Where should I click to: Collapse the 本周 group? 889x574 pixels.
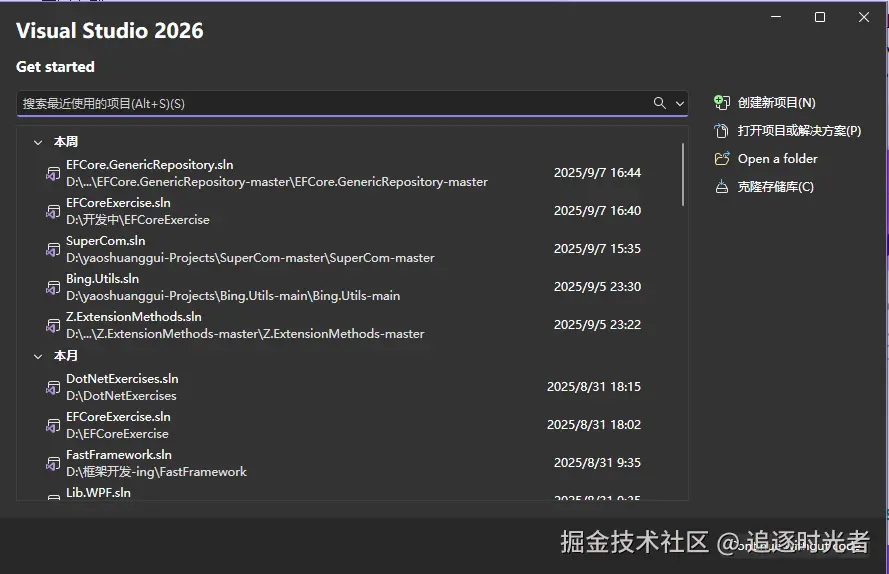click(38, 142)
